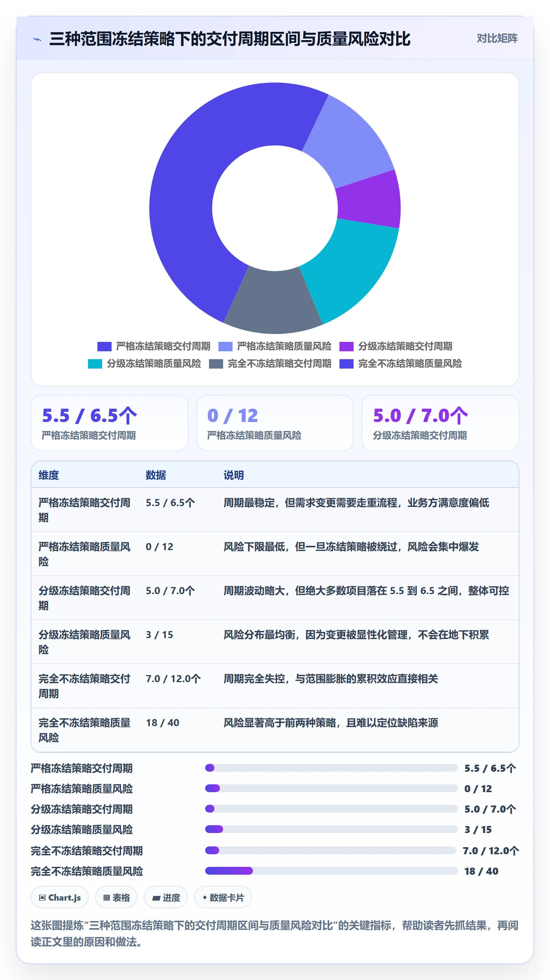The width and height of the screenshot is (550, 980).
Task: Click the 说明 column header
Action: (234, 475)
